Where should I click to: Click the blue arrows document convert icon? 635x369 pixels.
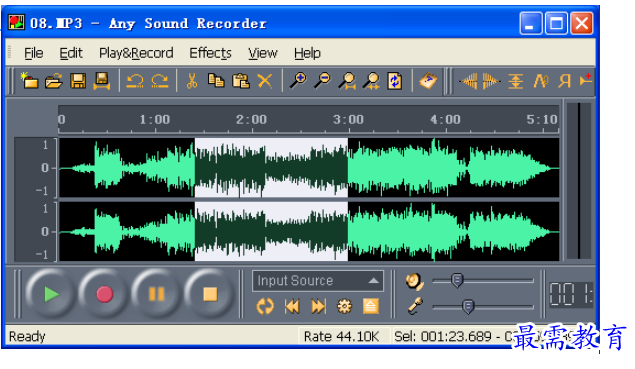395,81
